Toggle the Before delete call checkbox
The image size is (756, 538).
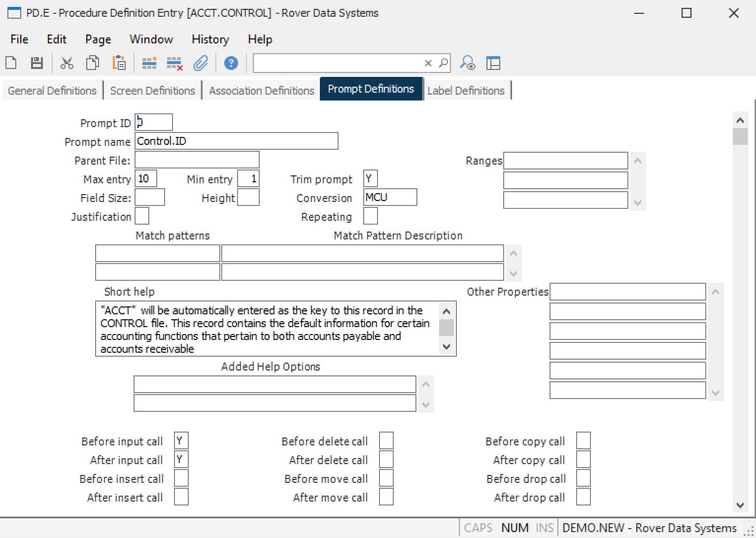(x=386, y=441)
